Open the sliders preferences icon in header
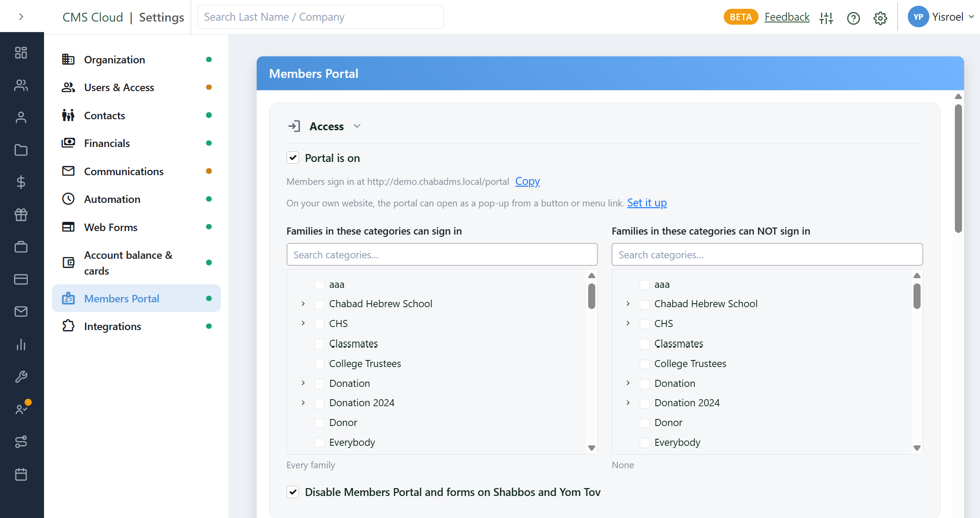 pos(826,18)
